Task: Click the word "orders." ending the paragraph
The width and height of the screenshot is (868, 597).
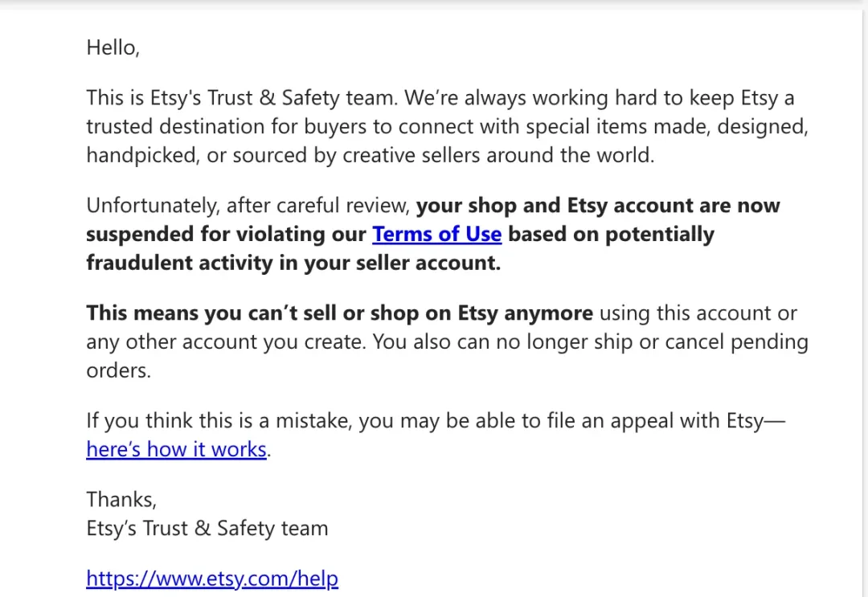Action: [x=118, y=370]
